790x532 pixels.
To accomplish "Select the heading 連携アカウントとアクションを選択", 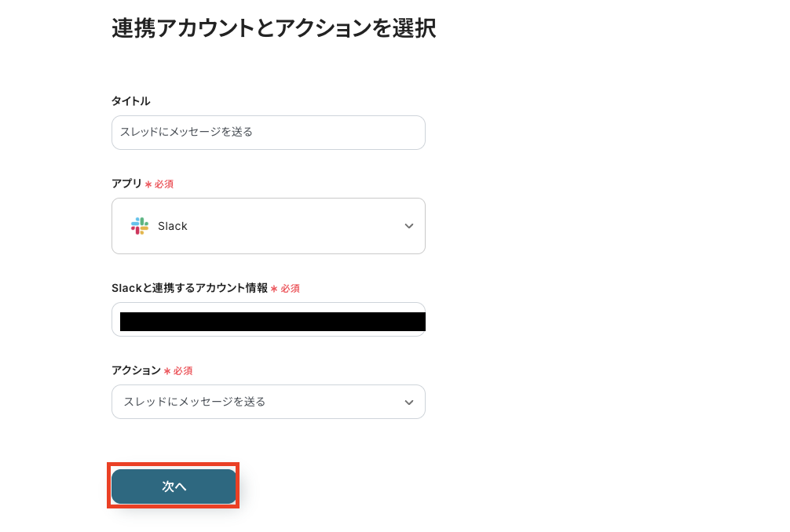I will [x=273, y=28].
